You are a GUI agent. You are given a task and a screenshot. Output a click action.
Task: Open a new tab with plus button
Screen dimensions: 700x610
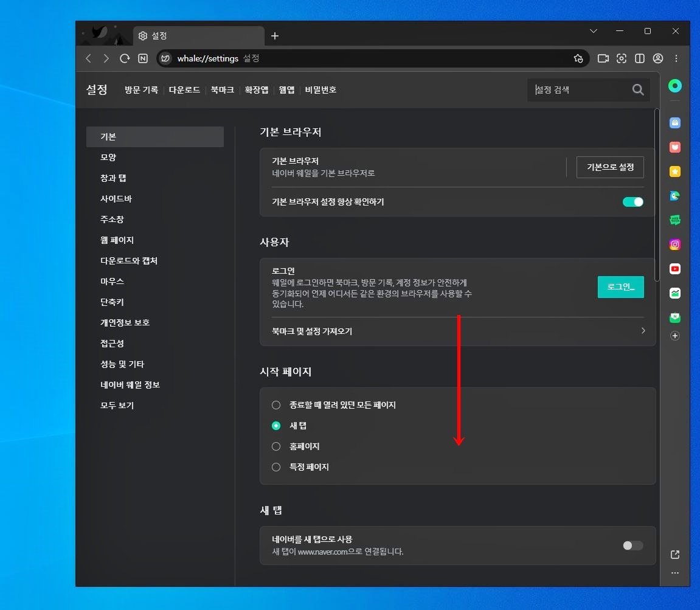point(275,36)
